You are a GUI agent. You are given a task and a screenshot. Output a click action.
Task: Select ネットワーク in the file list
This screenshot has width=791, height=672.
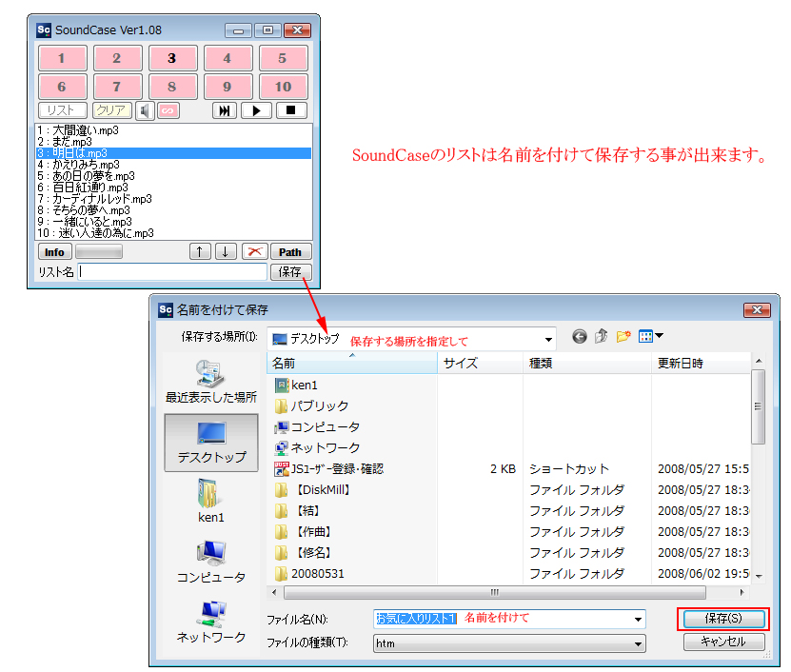317,448
